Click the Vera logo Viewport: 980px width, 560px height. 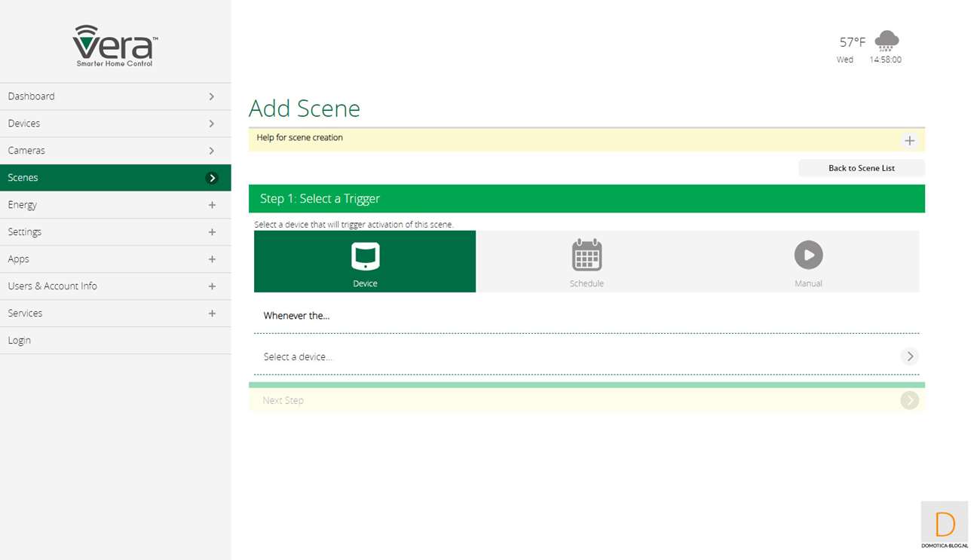[x=115, y=46]
